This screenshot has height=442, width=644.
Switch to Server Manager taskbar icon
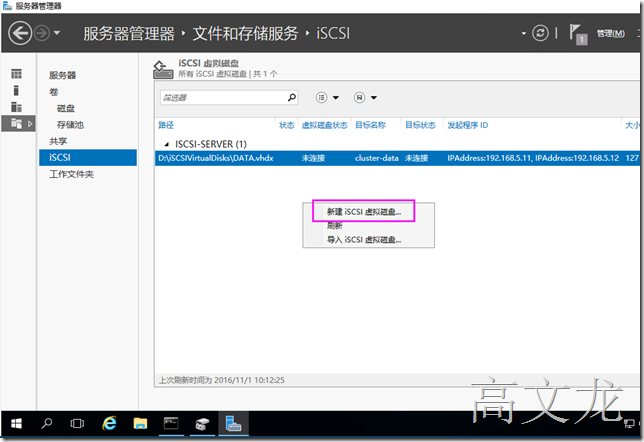point(233,423)
